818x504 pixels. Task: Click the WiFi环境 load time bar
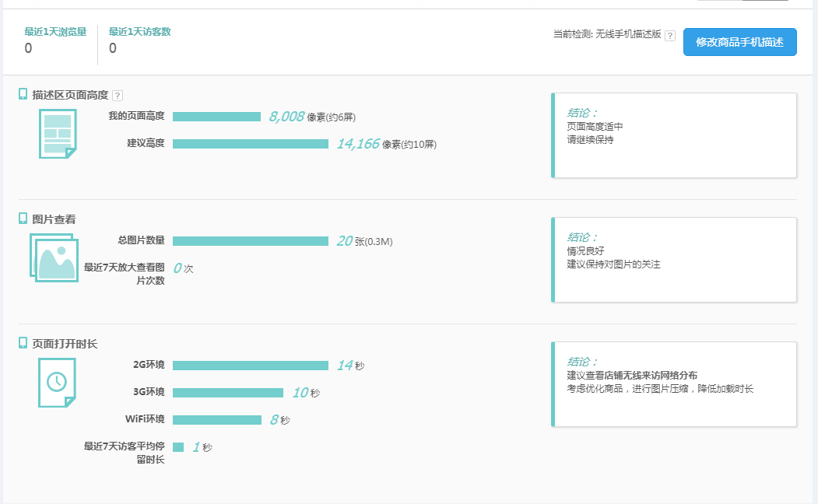(x=216, y=420)
